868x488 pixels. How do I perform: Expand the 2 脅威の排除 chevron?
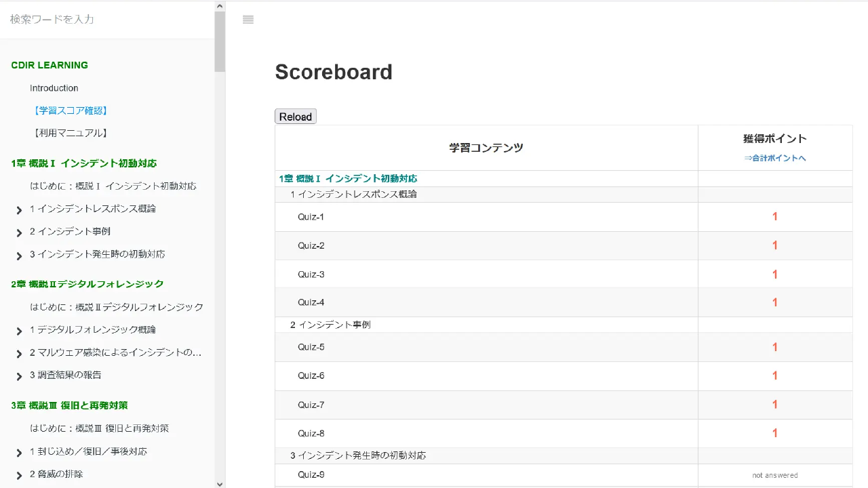point(19,475)
